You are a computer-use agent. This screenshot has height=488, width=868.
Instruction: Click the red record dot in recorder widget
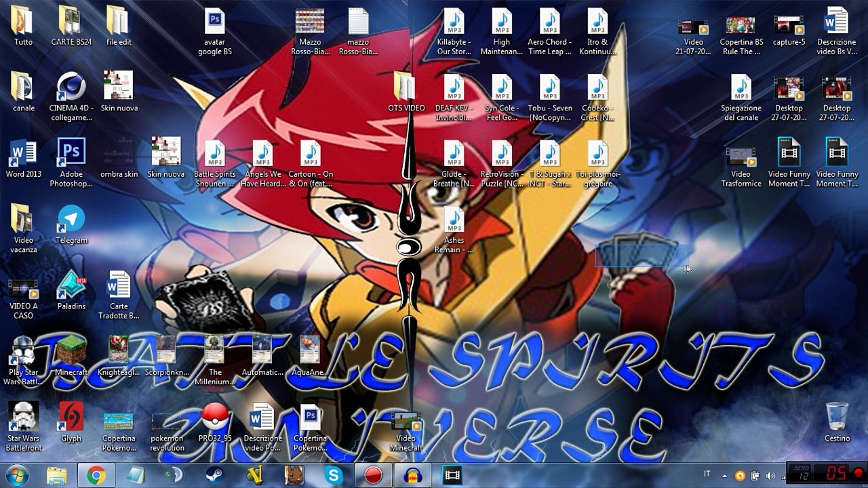[858, 473]
